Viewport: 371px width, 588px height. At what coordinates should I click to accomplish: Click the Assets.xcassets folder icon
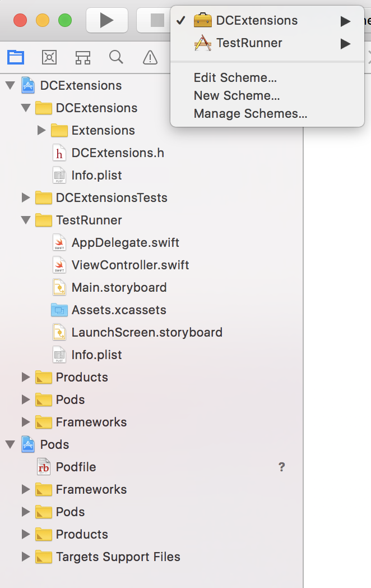[59, 310]
